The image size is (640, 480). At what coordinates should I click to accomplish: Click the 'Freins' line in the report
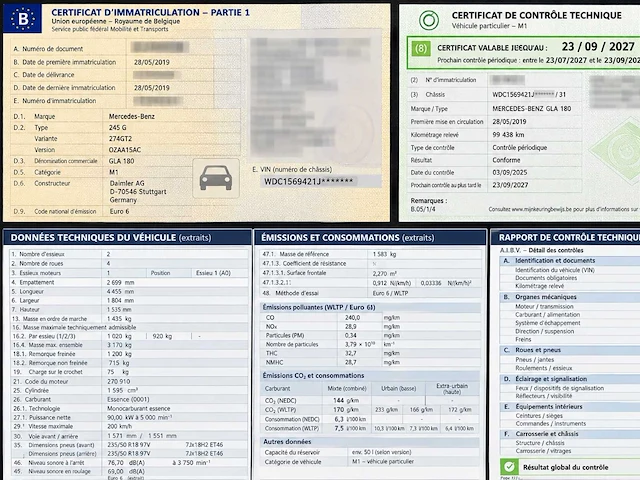(x=523, y=340)
